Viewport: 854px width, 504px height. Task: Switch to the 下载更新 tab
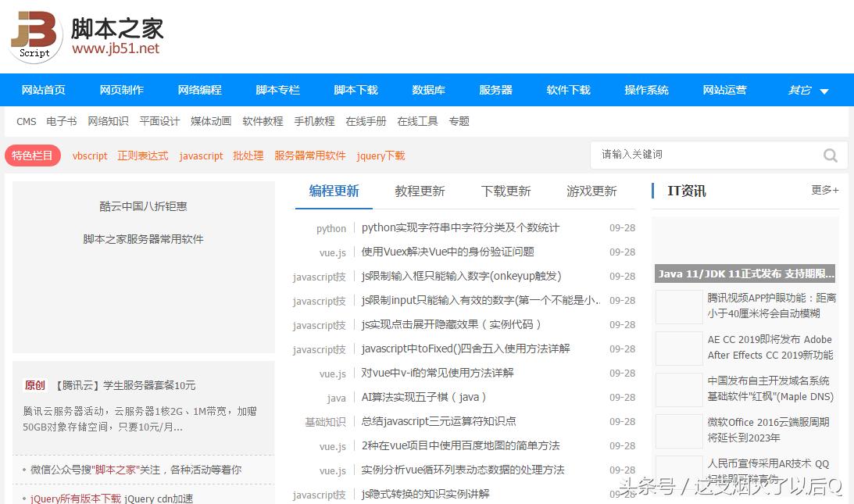pos(506,191)
